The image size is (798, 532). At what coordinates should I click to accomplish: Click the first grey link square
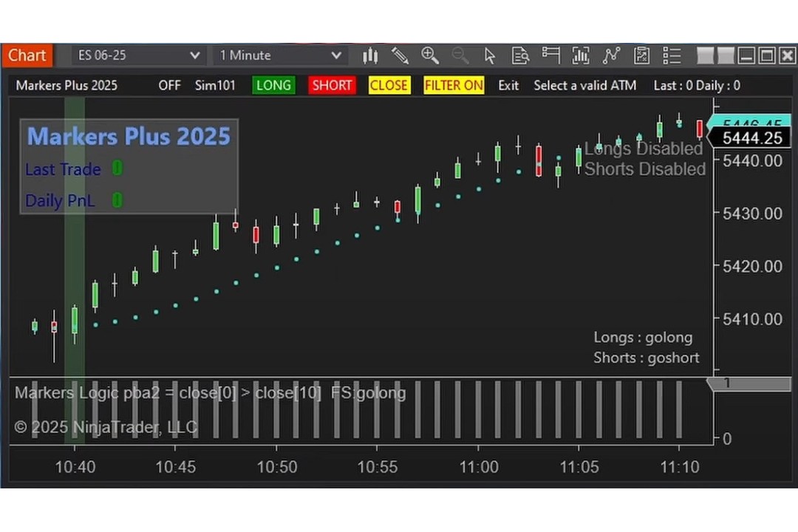point(705,55)
